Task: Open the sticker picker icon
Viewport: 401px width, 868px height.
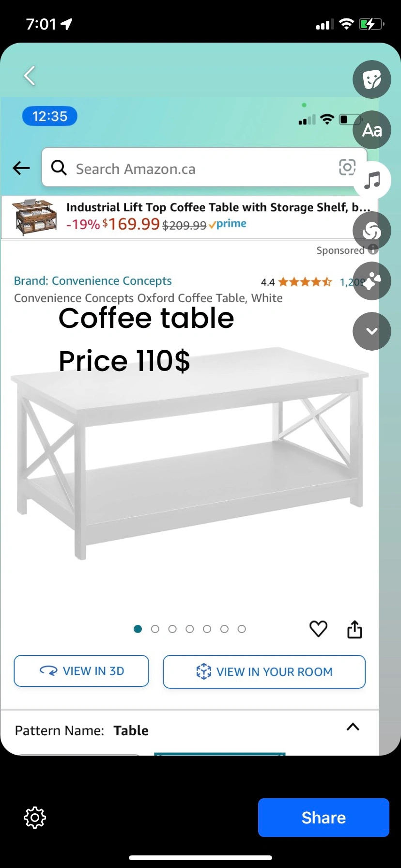Action: pos(371,79)
